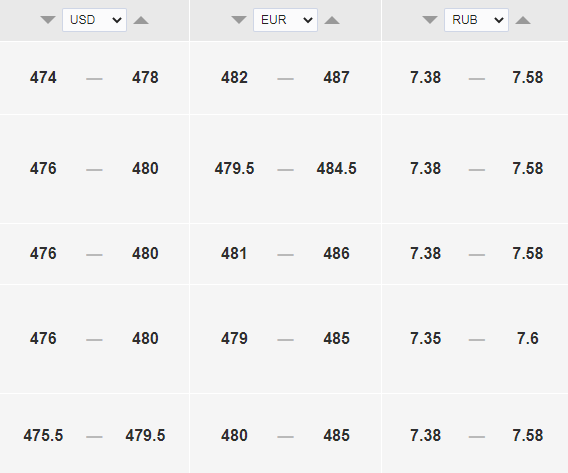The width and height of the screenshot is (568, 473).
Task: Select the USD buy rate 474
Action: tap(43, 78)
